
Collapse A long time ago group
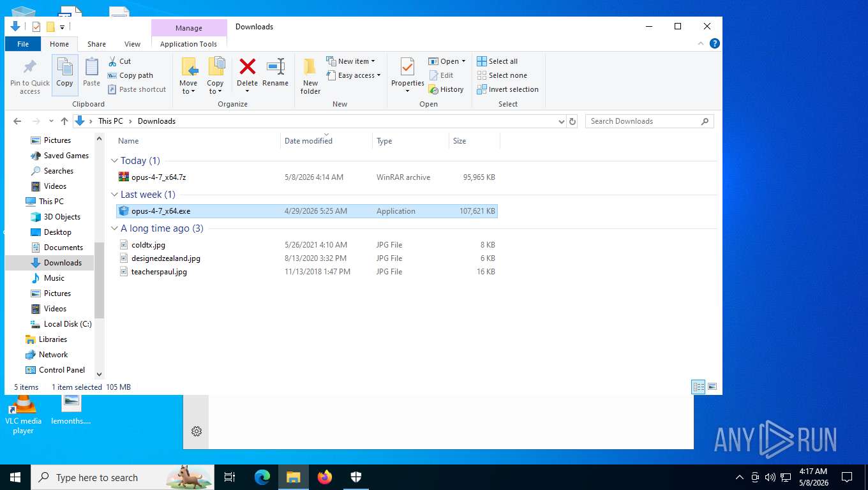tap(115, 228)
